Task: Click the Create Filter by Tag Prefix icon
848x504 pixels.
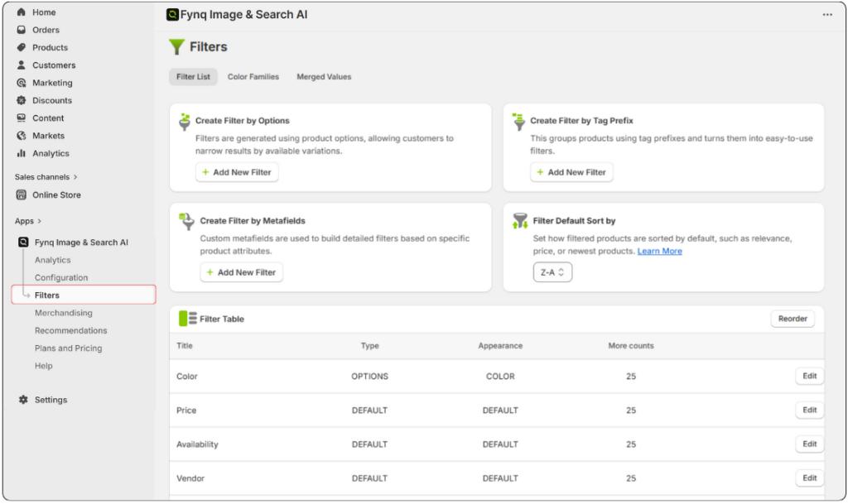Action: (x=518, y=122)
